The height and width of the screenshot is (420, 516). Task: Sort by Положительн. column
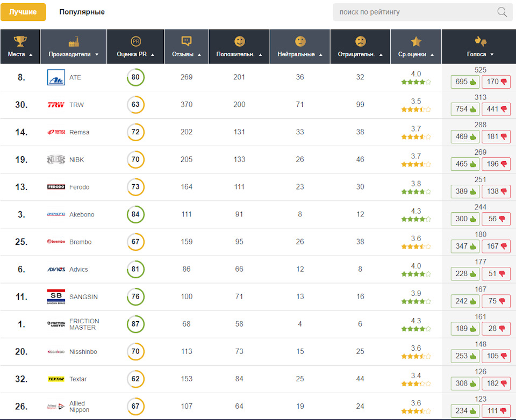click(x=239, y=47)
